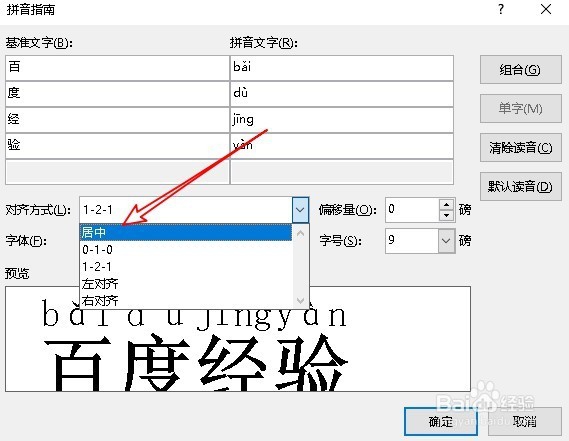
Task: Click the 预览 preview pane
Action: [238, 339]
